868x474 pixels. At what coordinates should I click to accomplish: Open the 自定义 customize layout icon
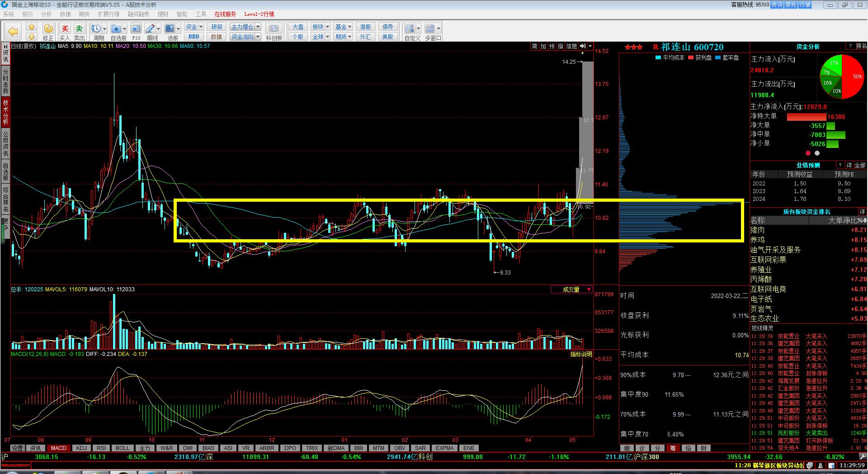(410, 28)
